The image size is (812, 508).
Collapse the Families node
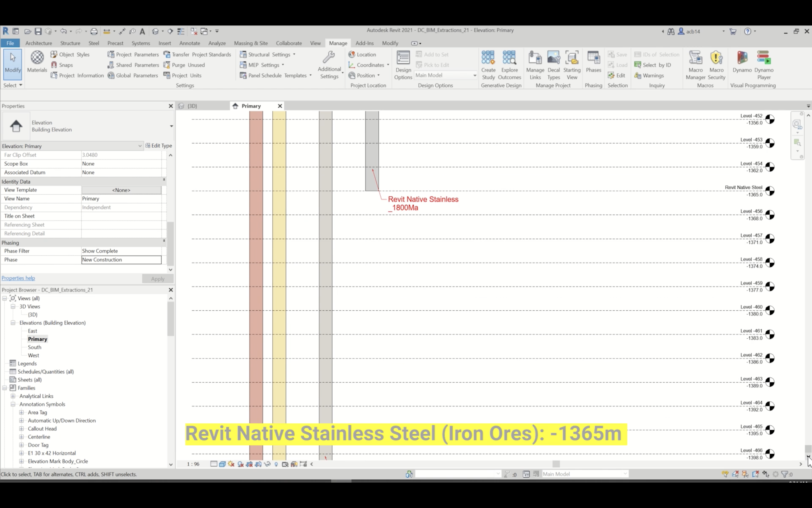(x=5, y=388)
